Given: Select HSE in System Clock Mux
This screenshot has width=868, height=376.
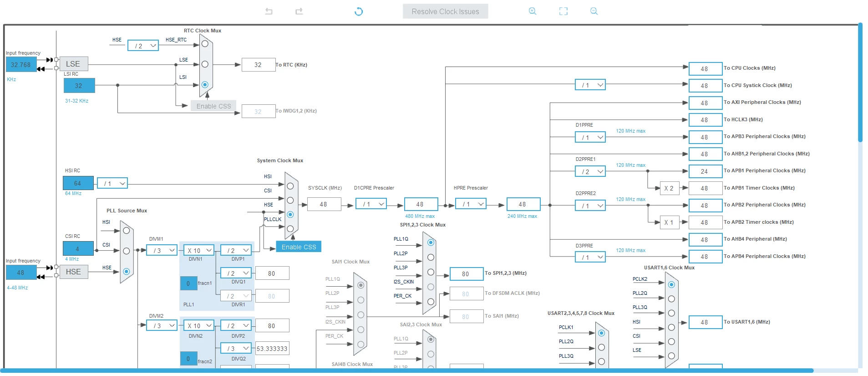Looking at the screenshot, I should [x=290, y=214].
